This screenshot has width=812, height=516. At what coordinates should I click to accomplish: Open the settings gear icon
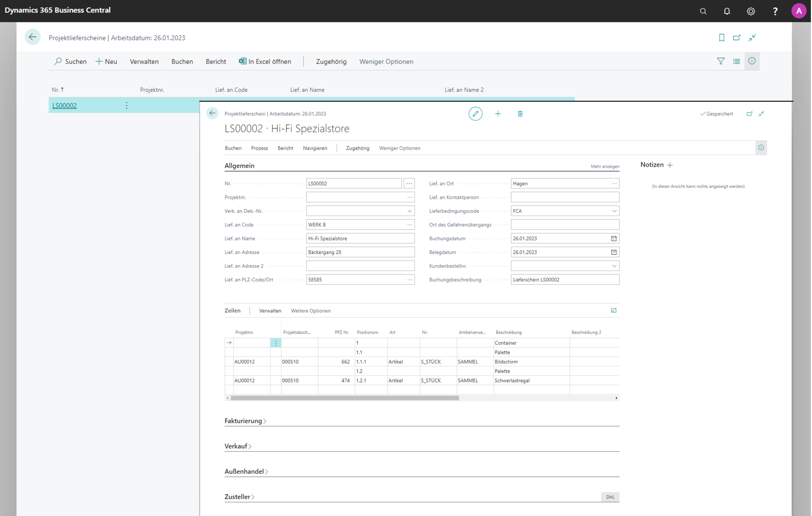click(750, 11)
